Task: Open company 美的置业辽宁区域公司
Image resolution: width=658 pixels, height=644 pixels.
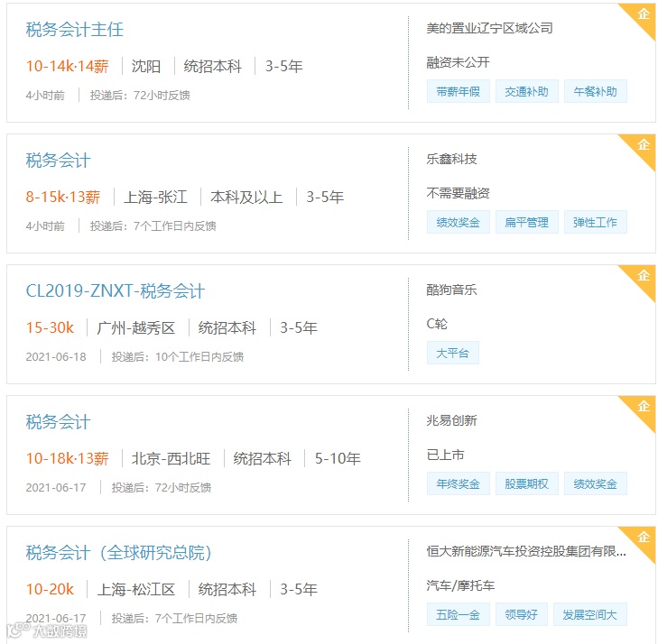Action: (489, 29)
